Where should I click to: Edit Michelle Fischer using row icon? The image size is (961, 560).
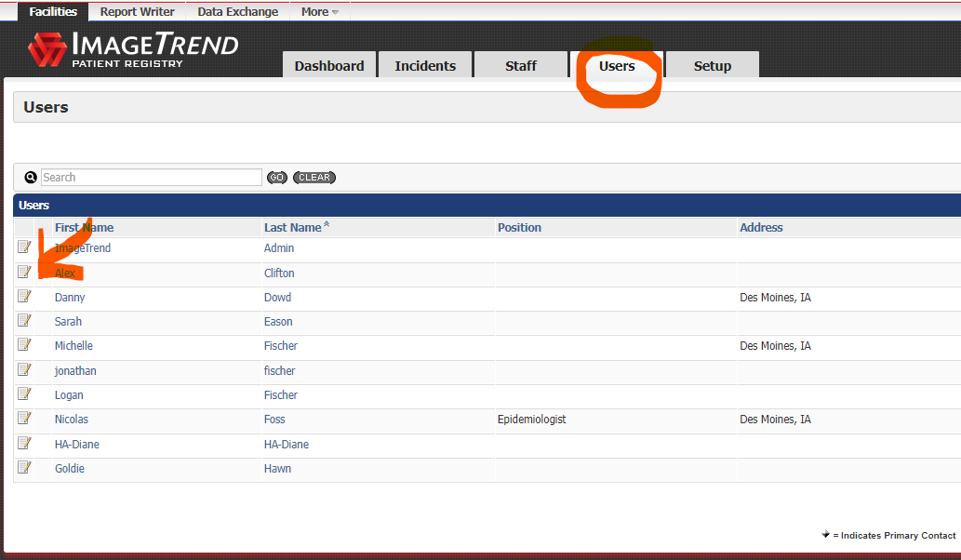click(24, 344)
